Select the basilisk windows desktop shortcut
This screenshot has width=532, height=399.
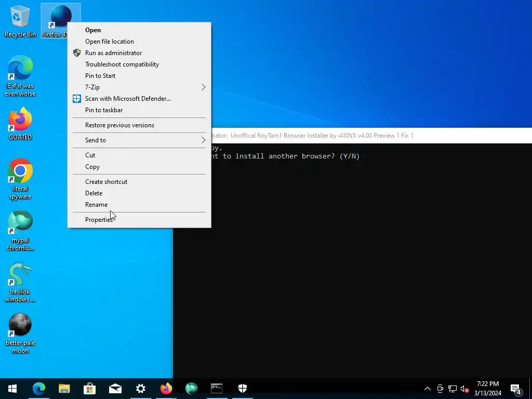click(20, 282)
